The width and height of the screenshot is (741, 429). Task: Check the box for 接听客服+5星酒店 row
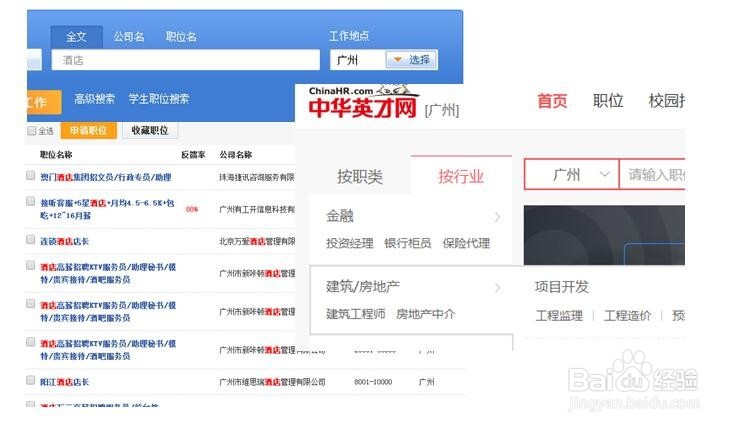[31, 202]
